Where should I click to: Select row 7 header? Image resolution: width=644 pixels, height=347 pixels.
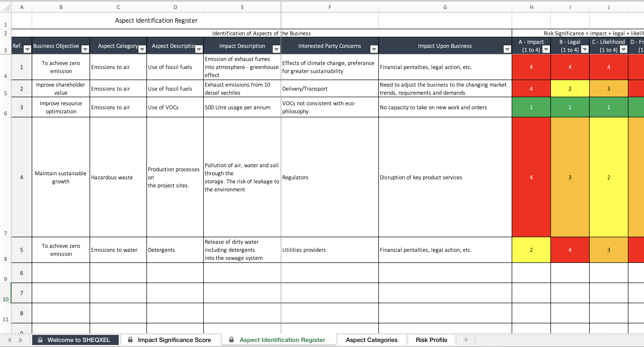pyautogui.click(x=6, y=177)
